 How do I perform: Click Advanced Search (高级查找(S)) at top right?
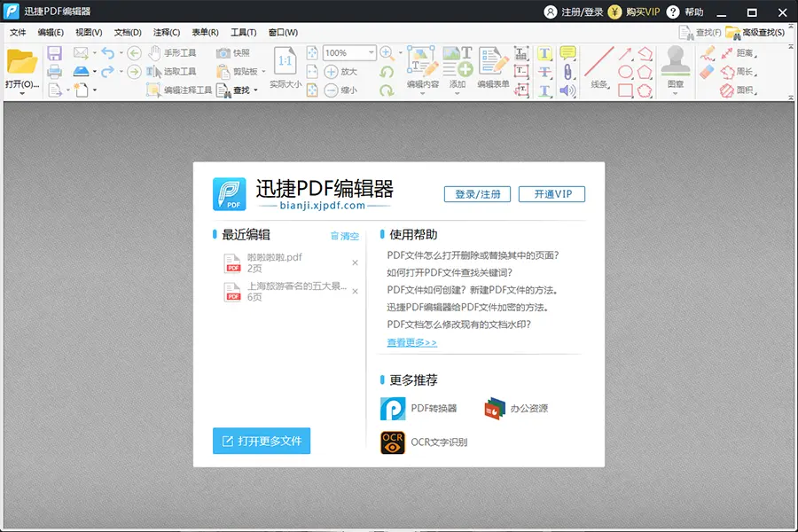tap(755, 33)
